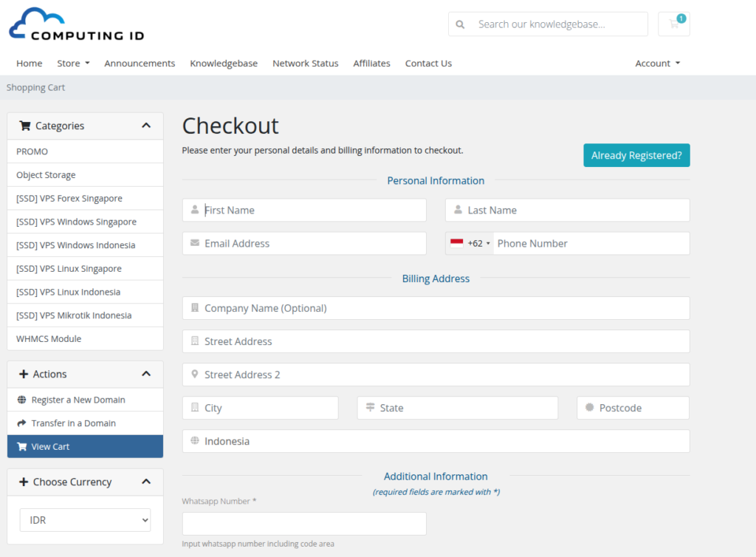Image resolution: width=756 pixels, height=557 pixels.
Task: Open the IDR currency selector
Action: tap(84, 519)
